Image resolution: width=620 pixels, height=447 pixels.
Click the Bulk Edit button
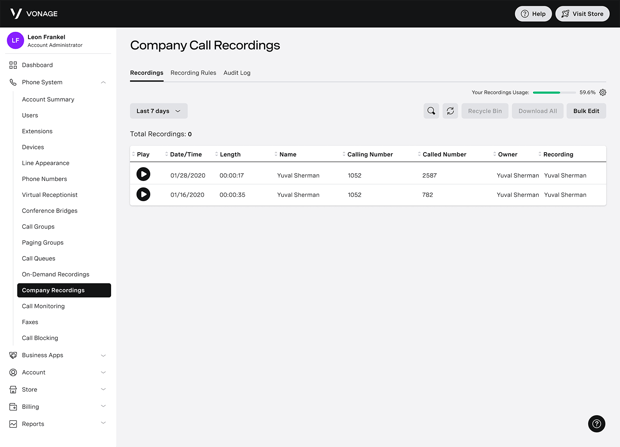point(586,111)
